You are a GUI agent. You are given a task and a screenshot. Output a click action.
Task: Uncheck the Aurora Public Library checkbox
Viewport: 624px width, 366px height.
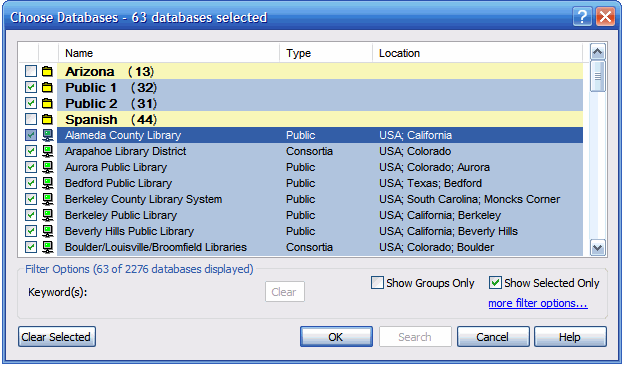pos(31,167)
